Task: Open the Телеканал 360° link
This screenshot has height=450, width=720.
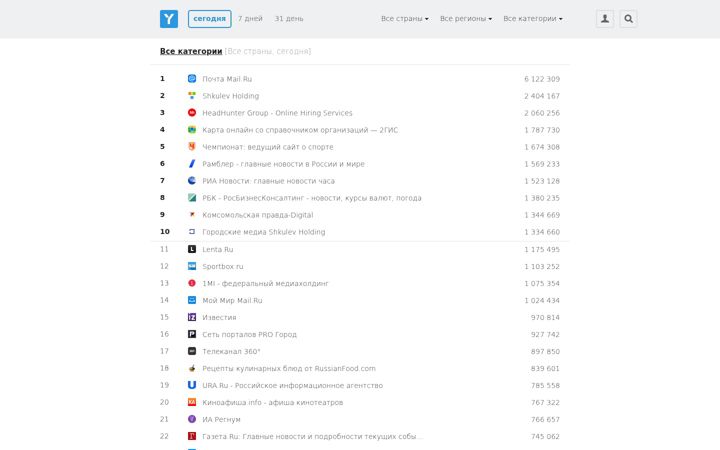Action: click(231, 351)
